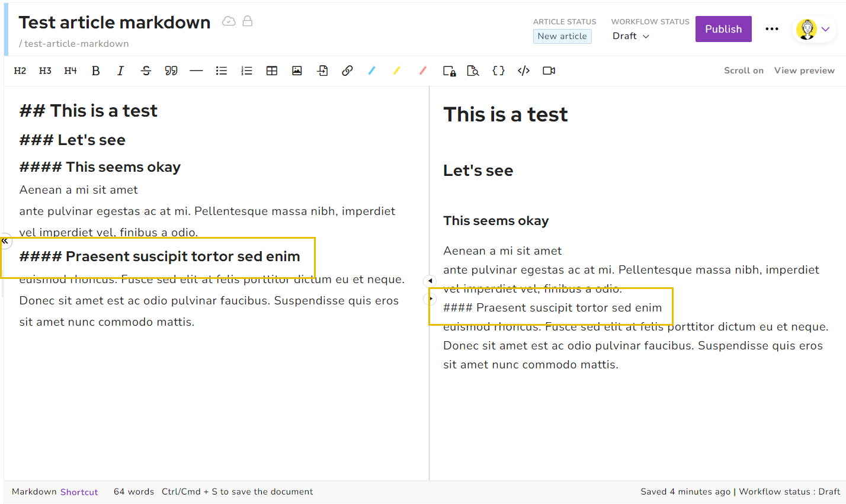Insert an image via toolbar

pos(297,71)
